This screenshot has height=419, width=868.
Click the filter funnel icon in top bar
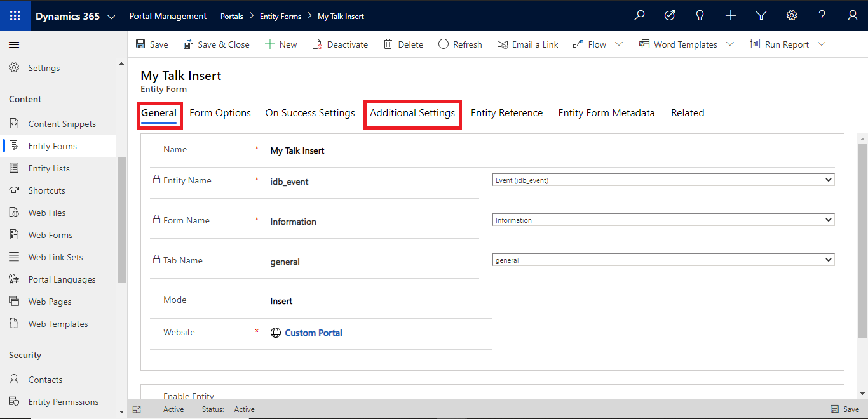click(761, 15)
